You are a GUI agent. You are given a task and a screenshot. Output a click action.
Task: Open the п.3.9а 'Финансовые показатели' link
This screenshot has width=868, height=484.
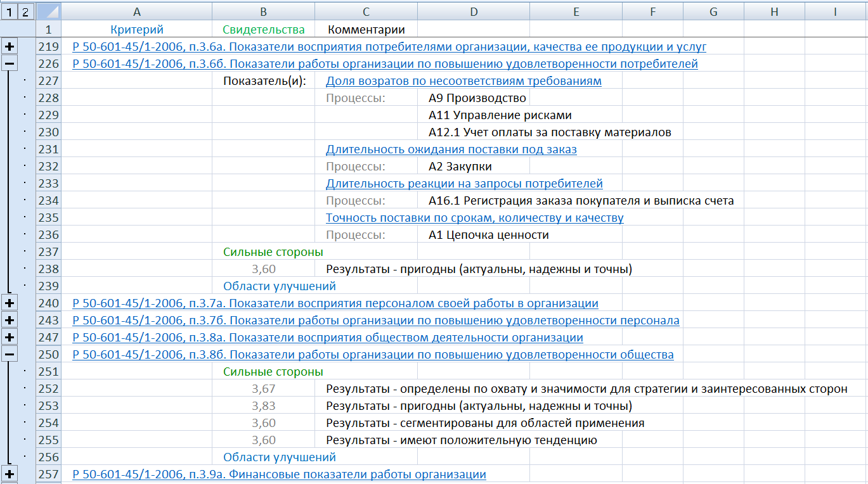click(279, 474)
